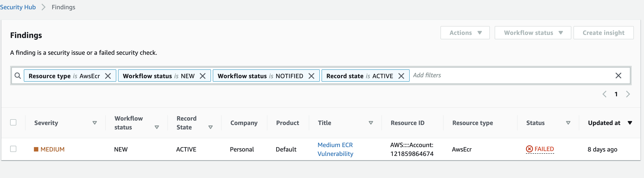Go to previous page of findings

coord(605,94)
